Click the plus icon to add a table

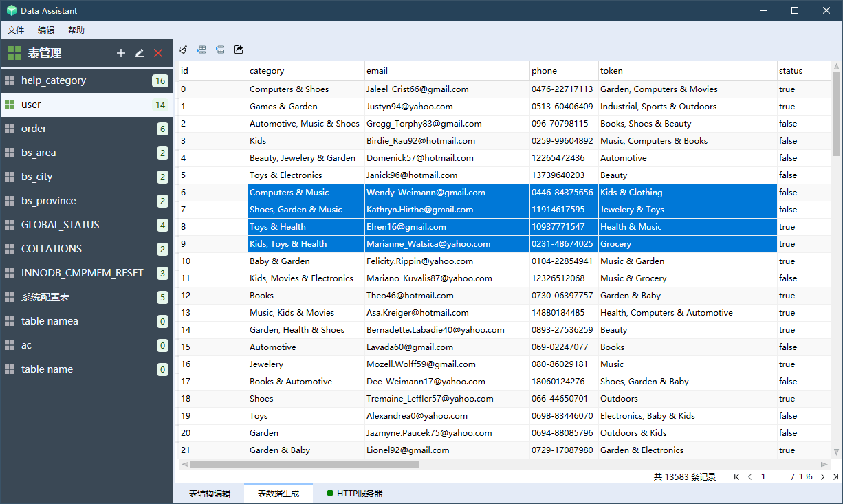[x=121, y=53]
